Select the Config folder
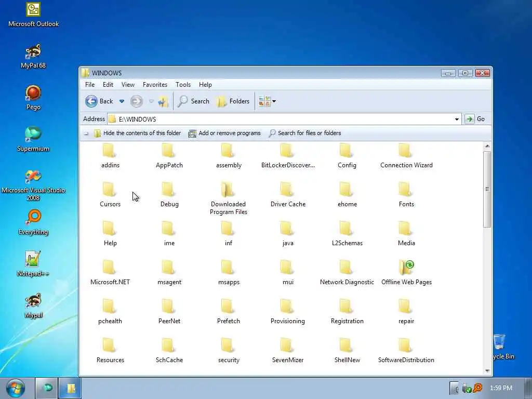532x399 pixels. [x=347, y=156]
